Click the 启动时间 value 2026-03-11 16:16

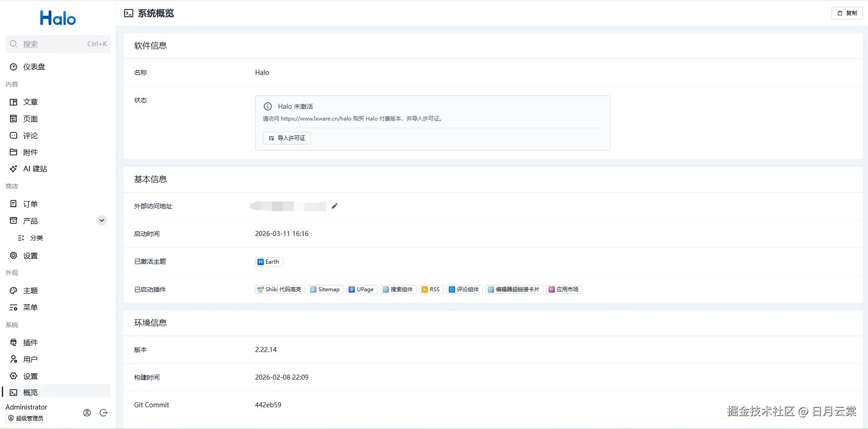click(x=281, y=234)
